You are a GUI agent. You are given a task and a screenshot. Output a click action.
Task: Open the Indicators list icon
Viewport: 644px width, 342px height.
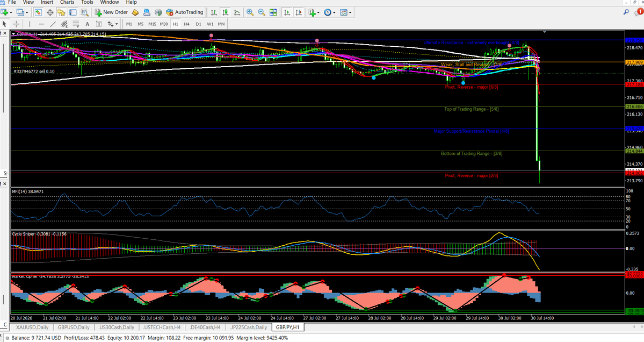pyautogui.click(x=312, y=12)
